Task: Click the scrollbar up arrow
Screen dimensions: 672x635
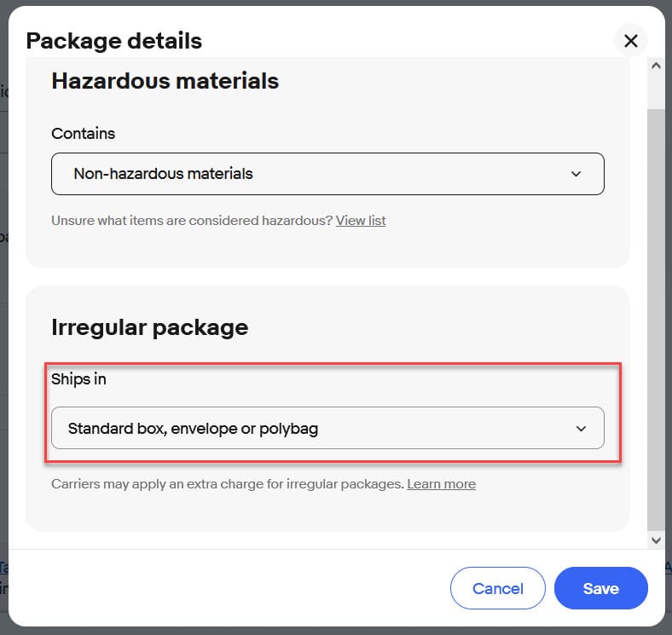Action: (656, 66)
